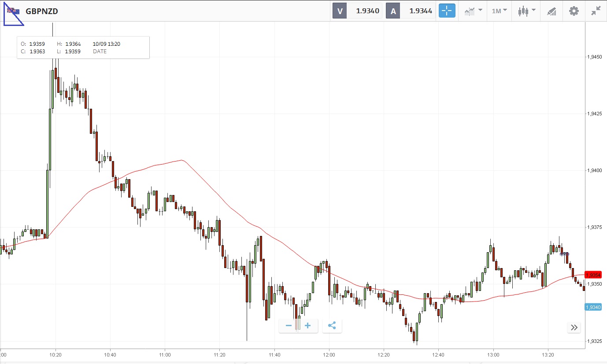Open the 1M timeframe dropdown

point(499,11)
